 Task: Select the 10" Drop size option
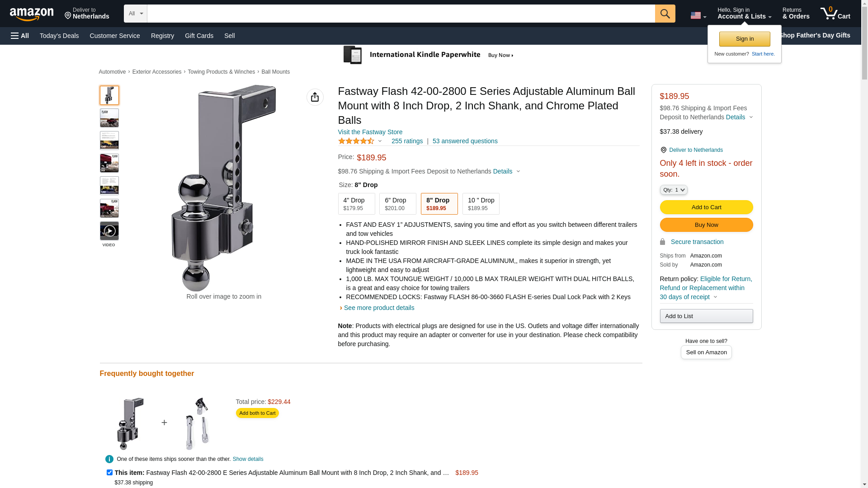(481, 204)
